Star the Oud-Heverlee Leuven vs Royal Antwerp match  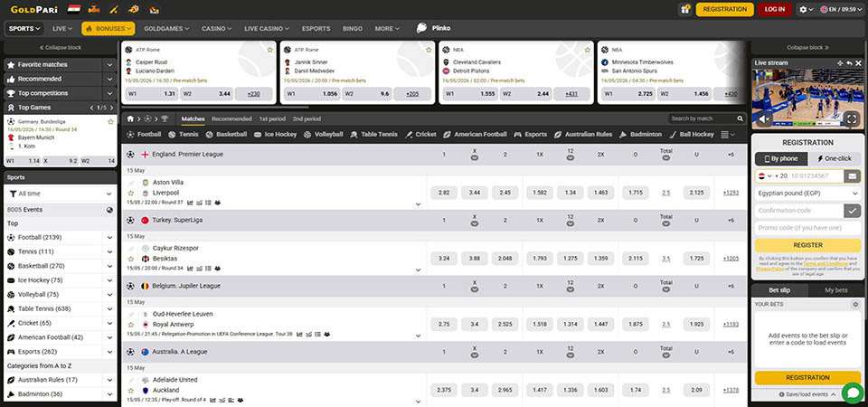point(131,325)
